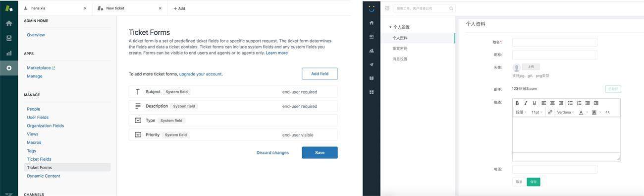Click the search magnifier icon
Image resolution: width=644 pixels, height=196 pixels.
(451, 8)
